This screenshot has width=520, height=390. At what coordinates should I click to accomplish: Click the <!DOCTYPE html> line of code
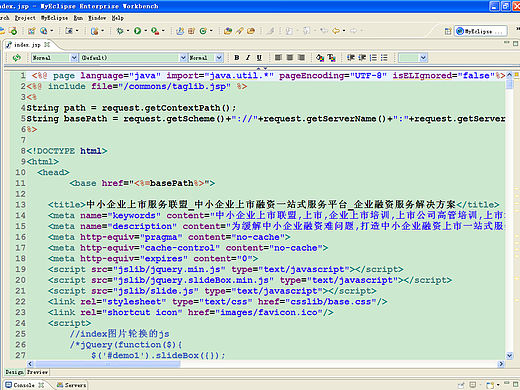67,151
